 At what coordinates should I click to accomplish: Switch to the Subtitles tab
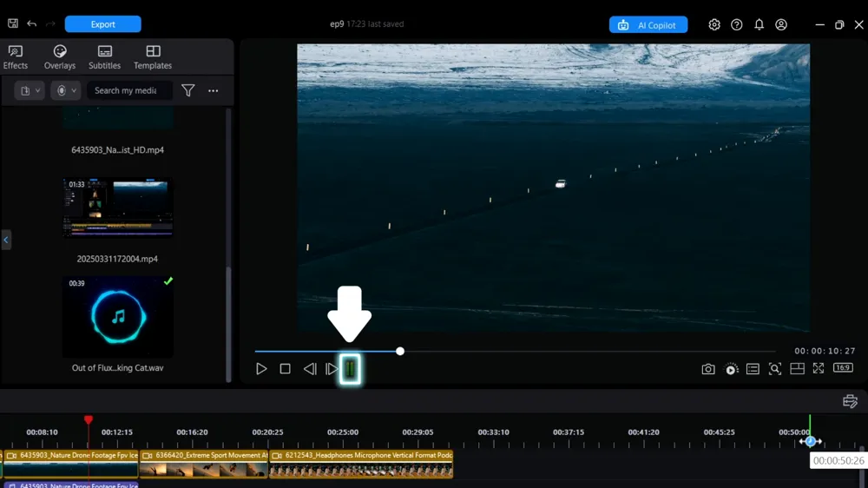(105, 57)
